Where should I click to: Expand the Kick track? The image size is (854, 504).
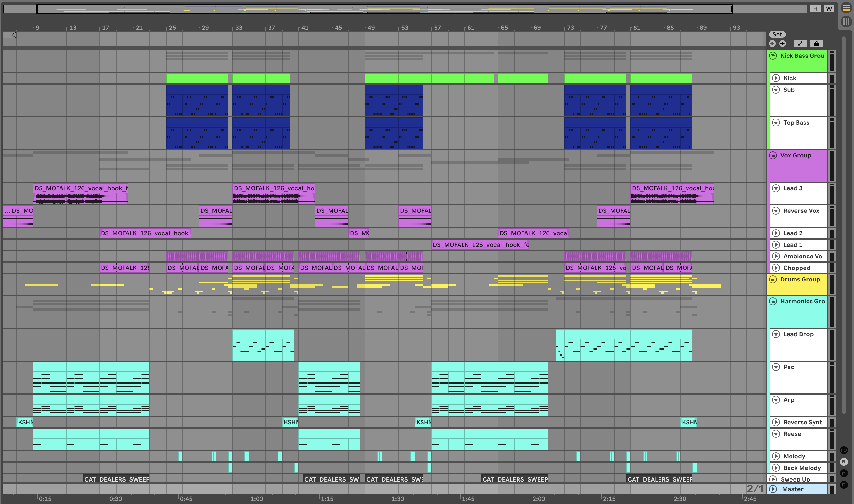(776, 78)
